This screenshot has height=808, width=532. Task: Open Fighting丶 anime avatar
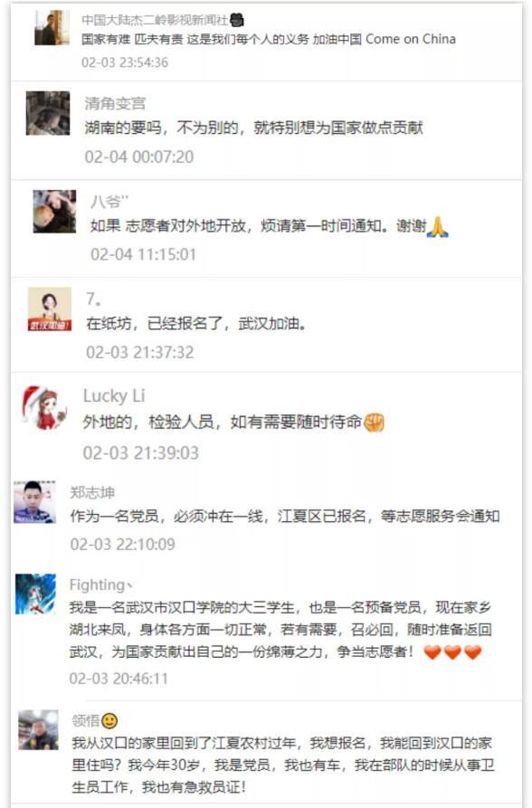coord(35,594)
